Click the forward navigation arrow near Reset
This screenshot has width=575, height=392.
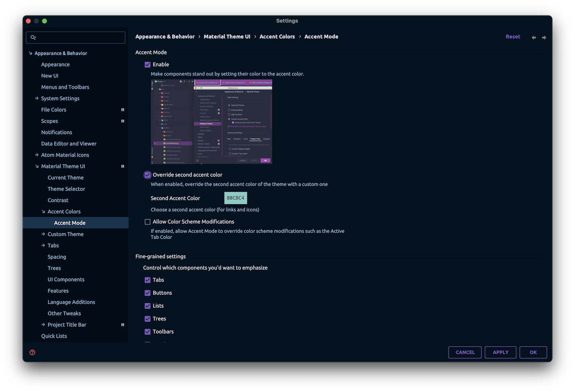[544, 37]
